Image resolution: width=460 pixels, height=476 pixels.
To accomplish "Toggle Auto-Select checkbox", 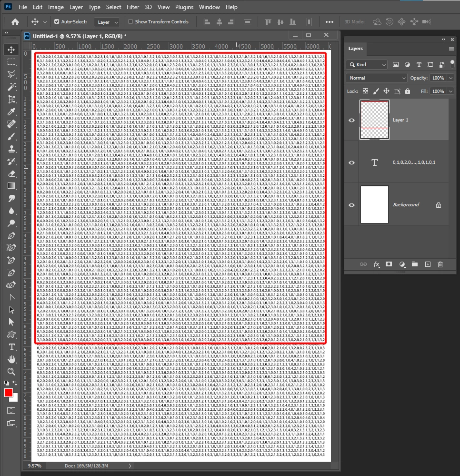I will (57, 21).
